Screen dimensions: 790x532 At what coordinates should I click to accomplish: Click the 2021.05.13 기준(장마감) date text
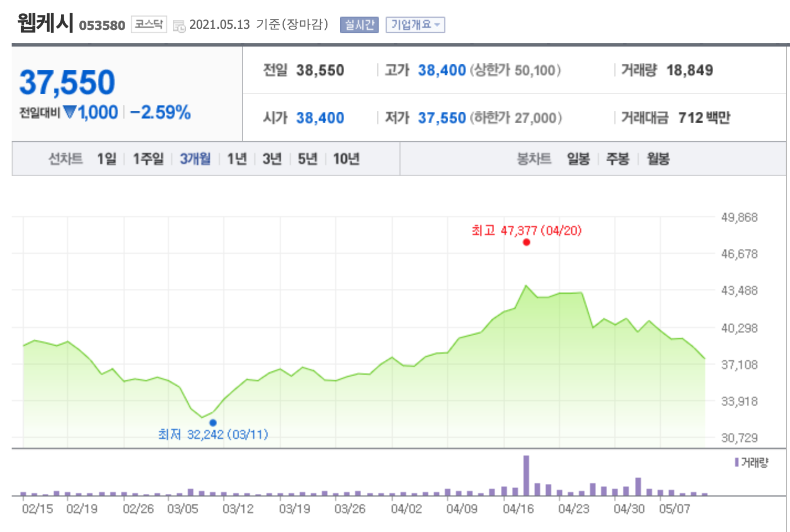(259, 25)
